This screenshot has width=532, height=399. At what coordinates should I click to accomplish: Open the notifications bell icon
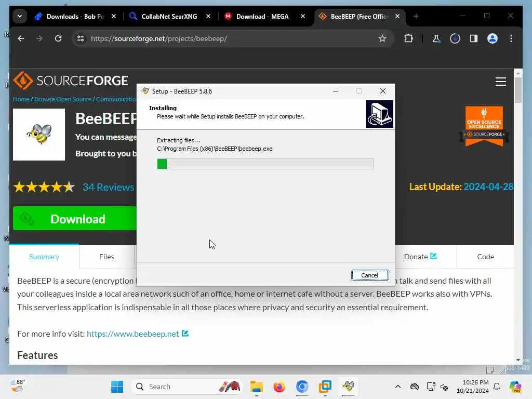tap(497, 387)
